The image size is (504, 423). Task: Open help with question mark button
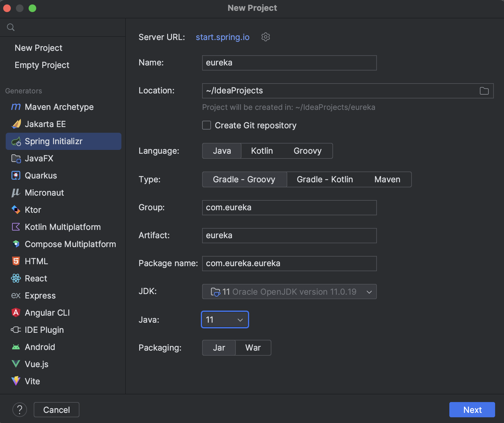(x=20, y=410)
